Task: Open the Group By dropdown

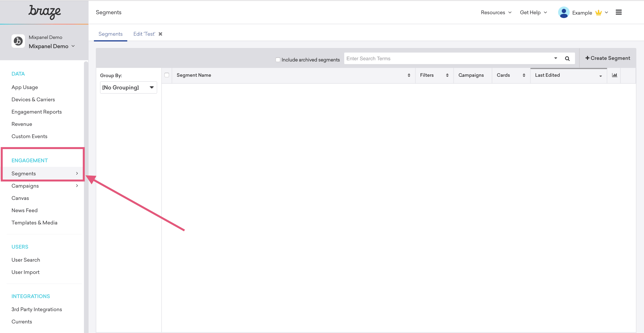Action: coord(128,87)
